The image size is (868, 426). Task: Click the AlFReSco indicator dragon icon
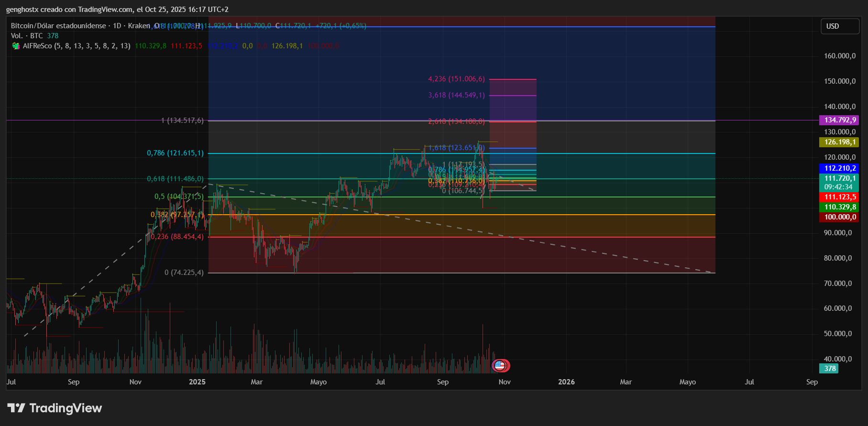point(16,46)
